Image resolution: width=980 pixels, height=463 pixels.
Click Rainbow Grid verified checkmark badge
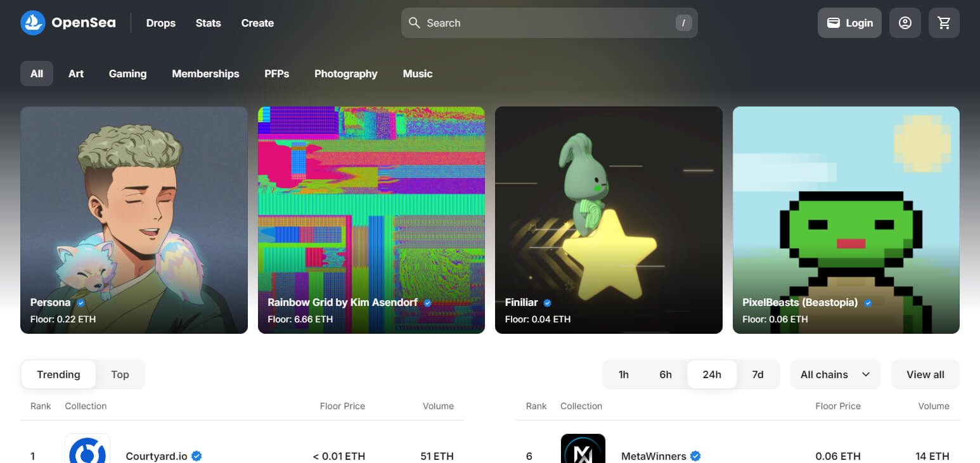click(428, 303)
